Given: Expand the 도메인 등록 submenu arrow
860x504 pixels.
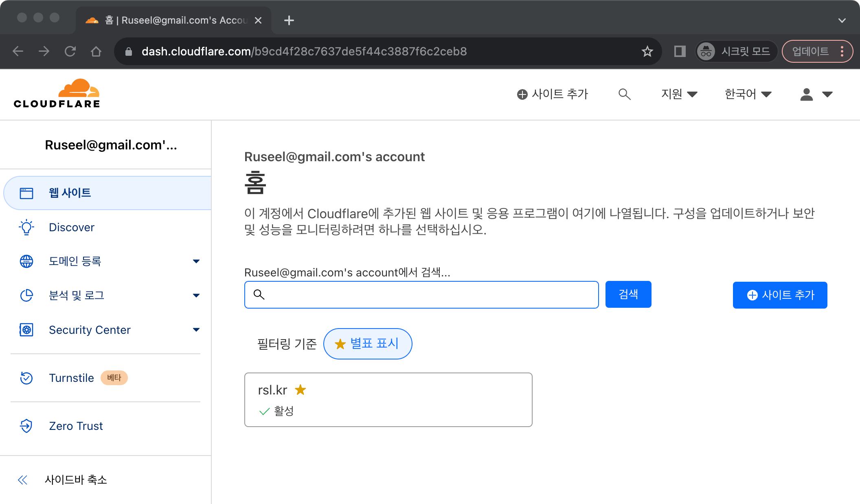Looking at the screenshot, I should point(196,261).
